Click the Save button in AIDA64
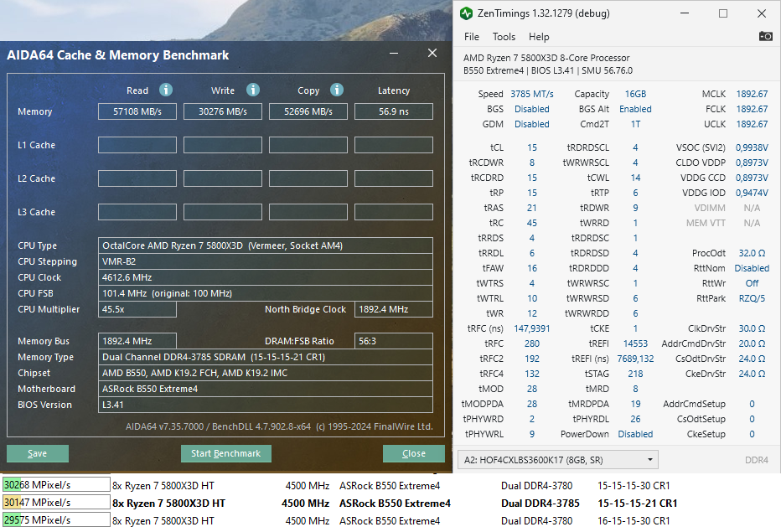This screenshot has width=781, height=532. pos(38,453)
